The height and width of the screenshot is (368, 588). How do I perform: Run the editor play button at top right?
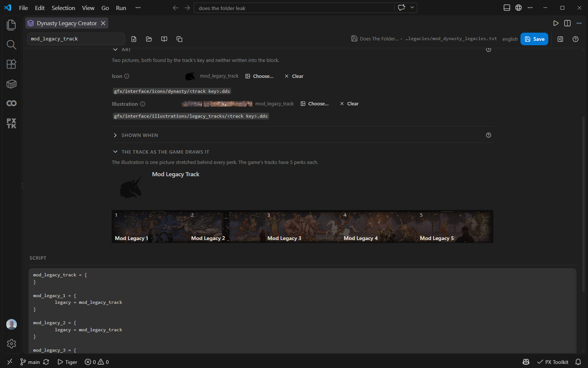coord(556,23)
